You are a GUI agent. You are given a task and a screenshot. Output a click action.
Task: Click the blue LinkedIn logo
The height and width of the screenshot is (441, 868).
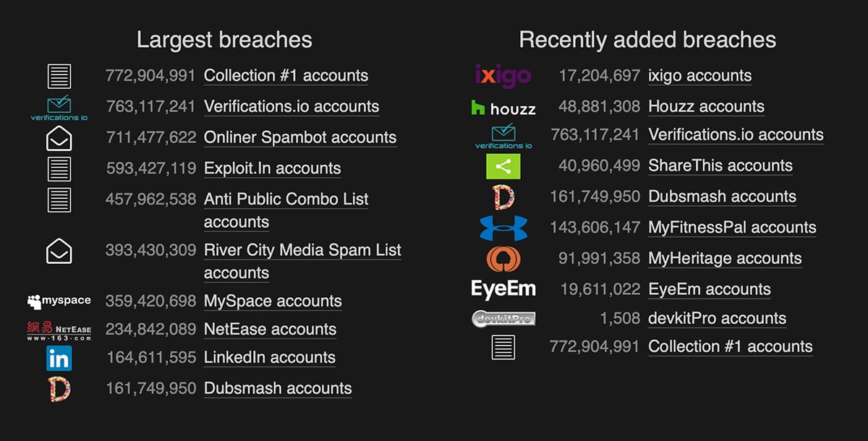point(59,358)
